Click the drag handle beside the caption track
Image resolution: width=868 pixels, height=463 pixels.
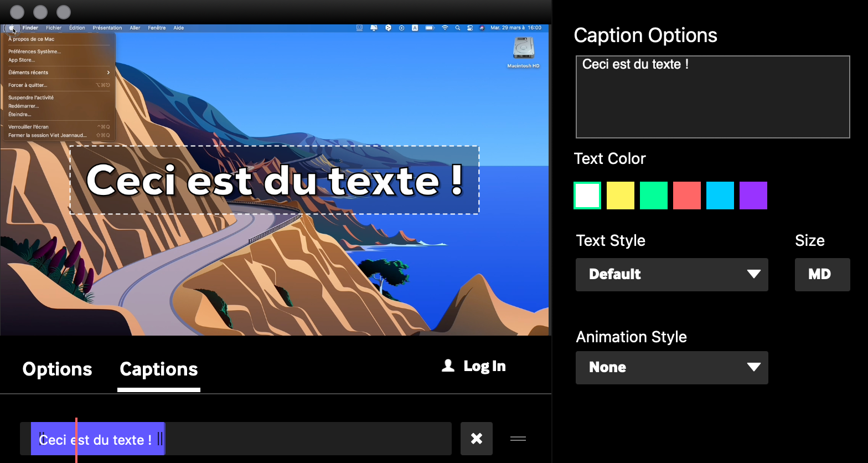pyautogui.click(x=518, y=439)
